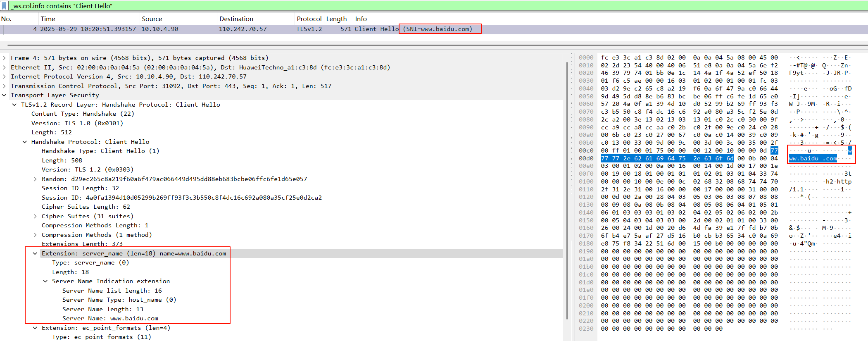
Task: Expand the Ethernet II section
Action: (4, 67)
